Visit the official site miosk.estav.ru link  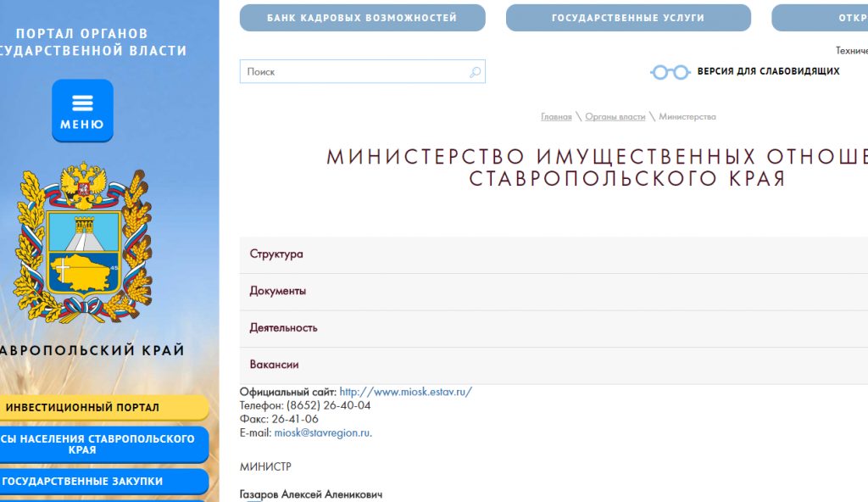pos(405,392)
